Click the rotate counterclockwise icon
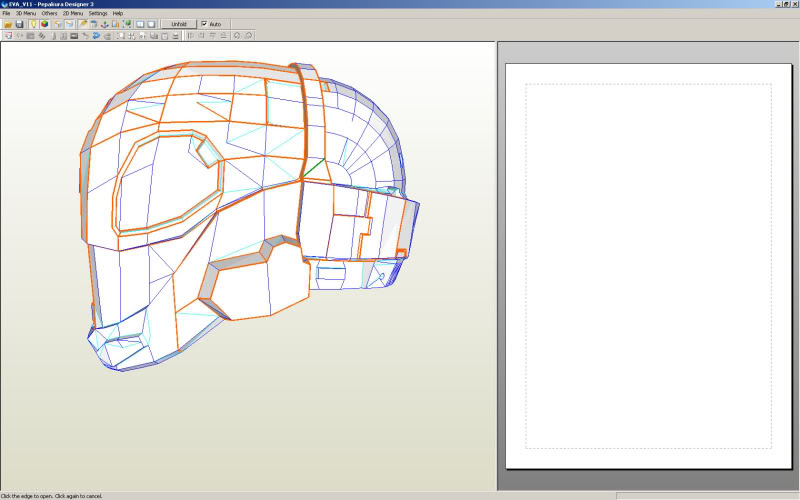This screenshot has width=800, height=500. click(x=237, y=35)
